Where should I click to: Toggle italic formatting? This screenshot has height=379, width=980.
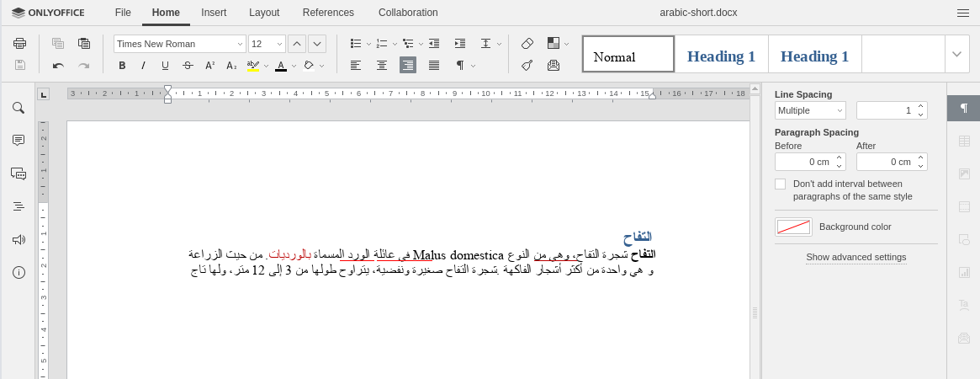coord(143,65)
